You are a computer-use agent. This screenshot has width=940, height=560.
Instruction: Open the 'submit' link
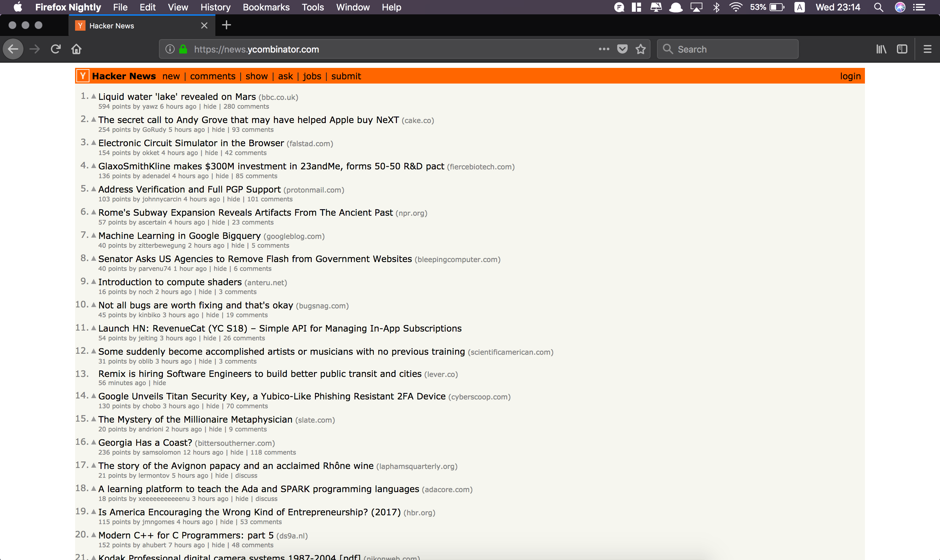pos(346,76)
